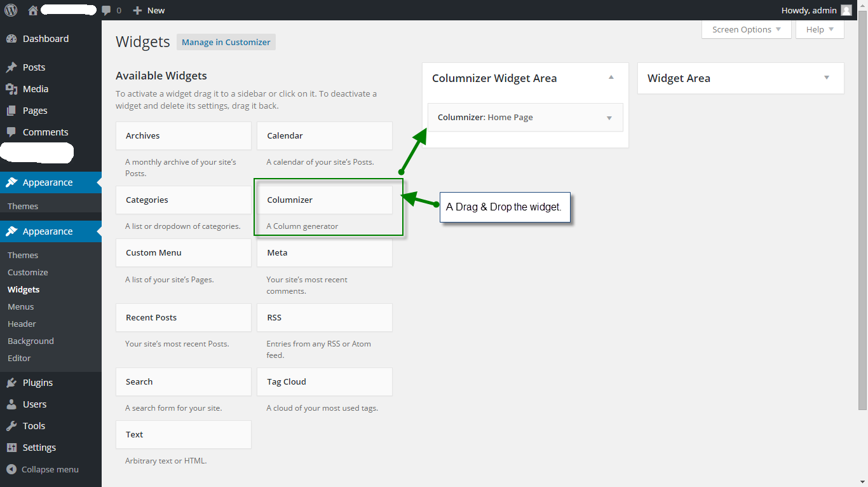Open the Screen Options dropdown
This screenshot has height=487, width=868.
747,29
